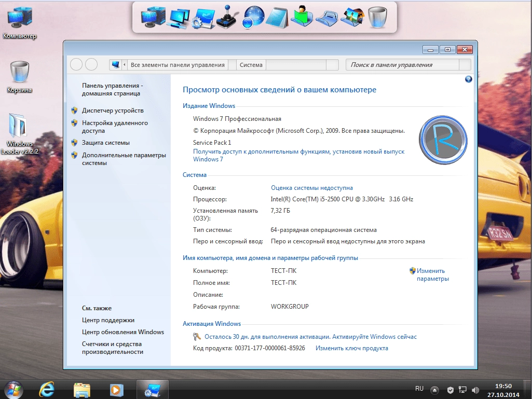Open Windows Explorer from the taskbar
This screenshot has height=399, width=532.
coord(82,390)
